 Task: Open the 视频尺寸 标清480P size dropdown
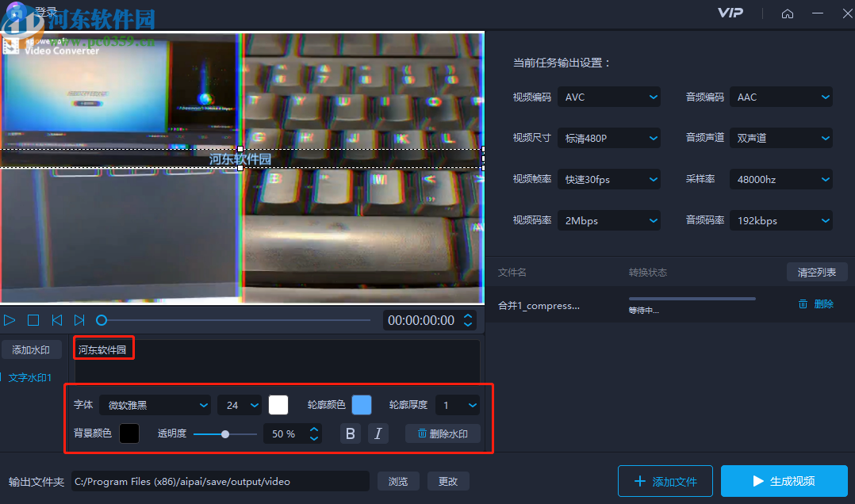point(608,138)
